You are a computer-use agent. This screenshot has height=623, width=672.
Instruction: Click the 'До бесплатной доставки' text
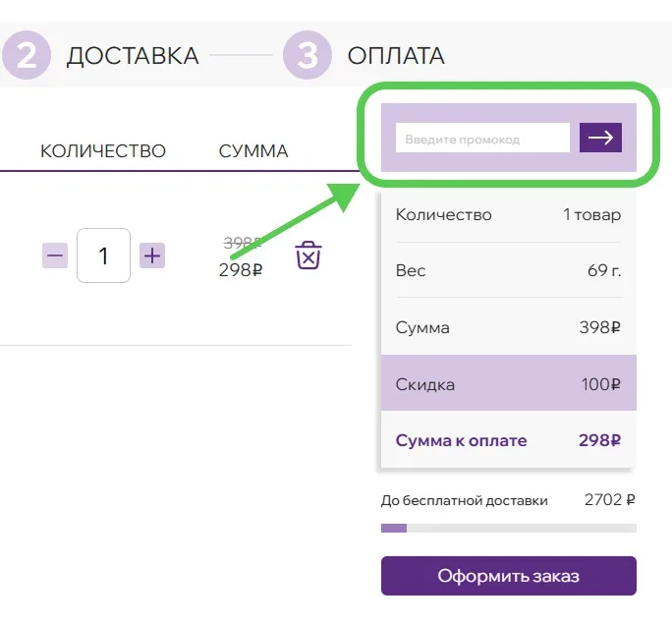pos(465,501)
